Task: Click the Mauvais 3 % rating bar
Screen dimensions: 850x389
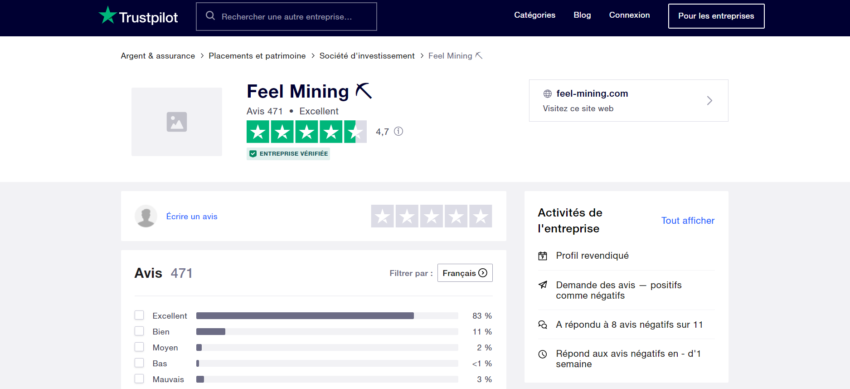Action: pos(327,379)
